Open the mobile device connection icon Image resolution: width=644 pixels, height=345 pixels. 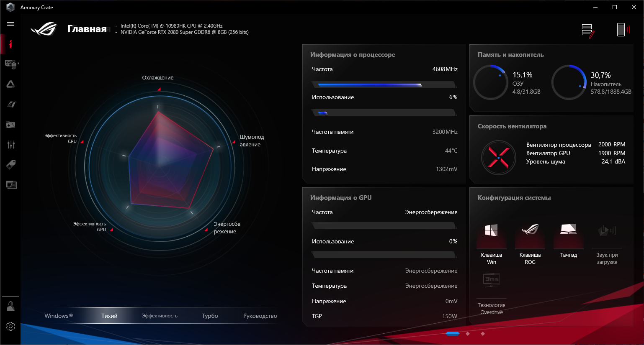(623, 29)
